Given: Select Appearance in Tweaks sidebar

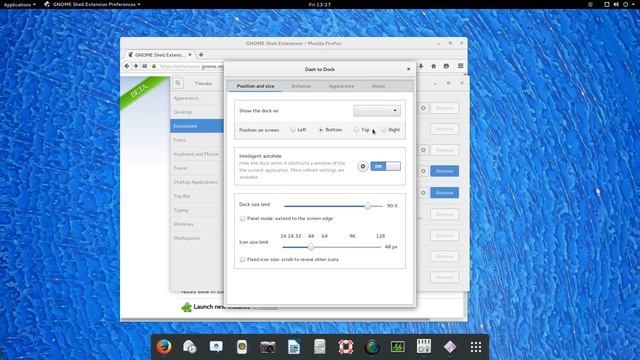Looking at the screenshot, I should pyautogui.click(x=197, y=98).
